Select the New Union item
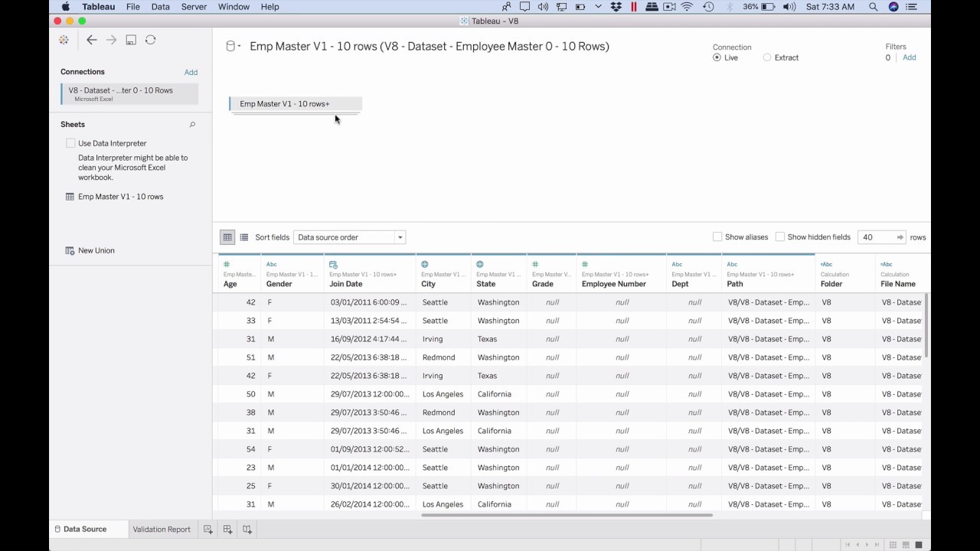Viewport: 980px width, 551px height. pos(90,250)
